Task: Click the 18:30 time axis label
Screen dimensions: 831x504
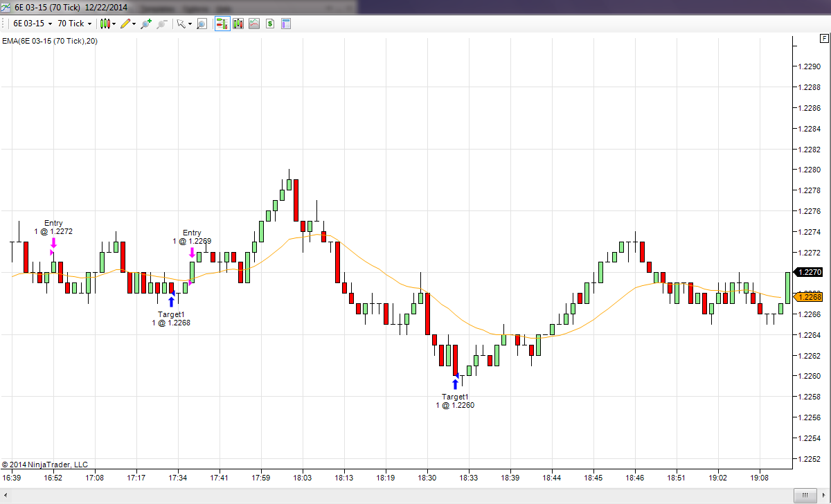Action: pos(427,478)
